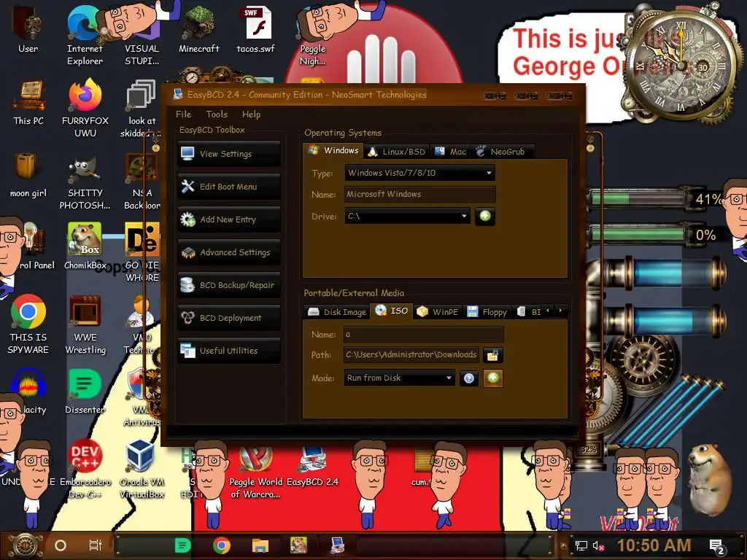
Task: Select the EasyBCD taskbar item
Action: (338, 545)
